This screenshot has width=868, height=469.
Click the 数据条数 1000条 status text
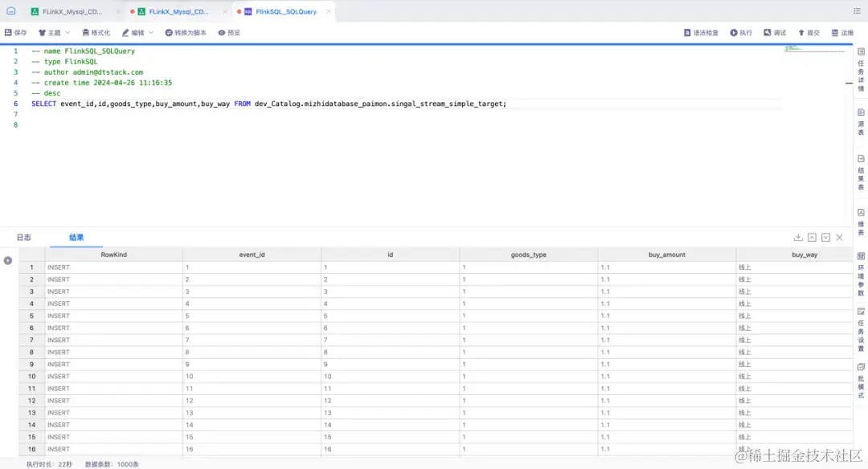[112, 464]
